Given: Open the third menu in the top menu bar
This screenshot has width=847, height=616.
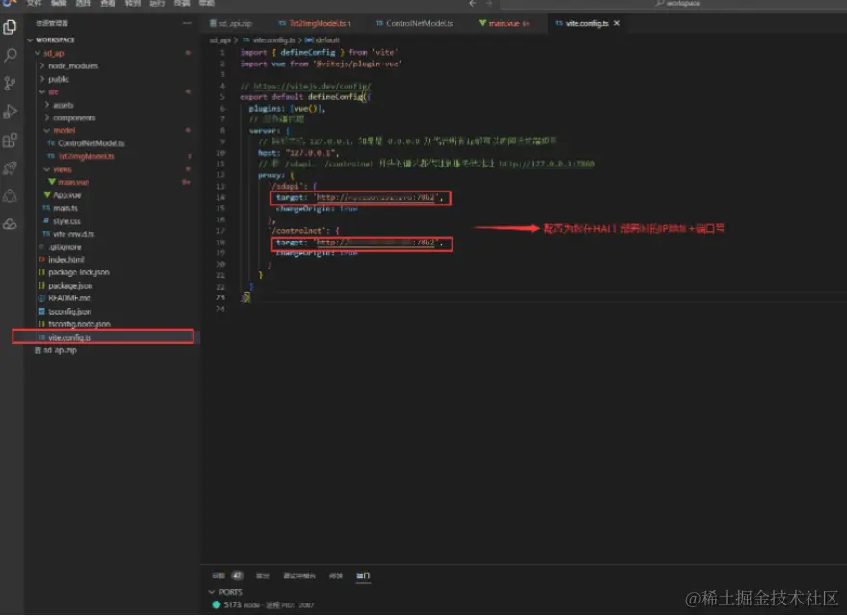Looking at the screenshot, I should (x=83, y=3).
